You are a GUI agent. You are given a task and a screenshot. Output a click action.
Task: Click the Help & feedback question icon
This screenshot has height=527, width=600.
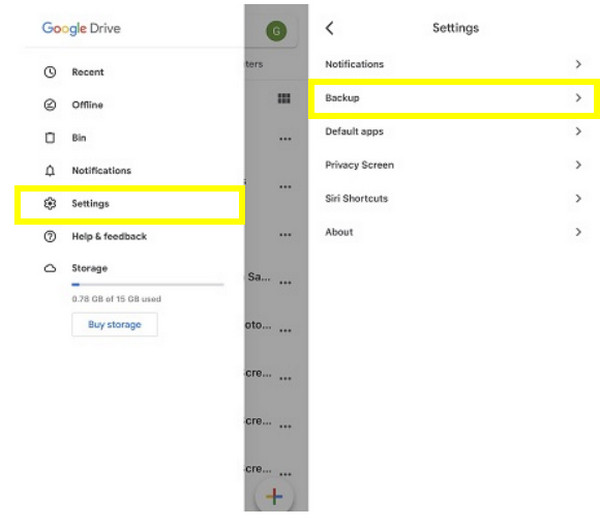coord(50,237)
